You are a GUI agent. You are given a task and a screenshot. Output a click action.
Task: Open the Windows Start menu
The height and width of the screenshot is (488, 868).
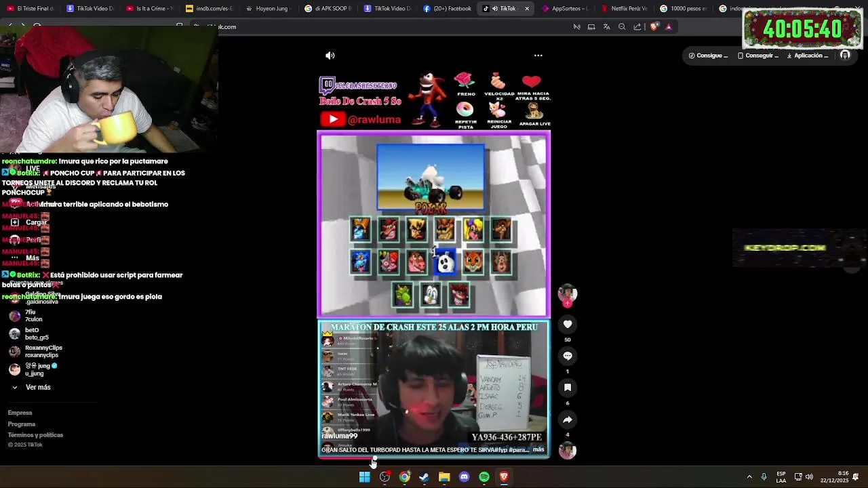[365, 477]
